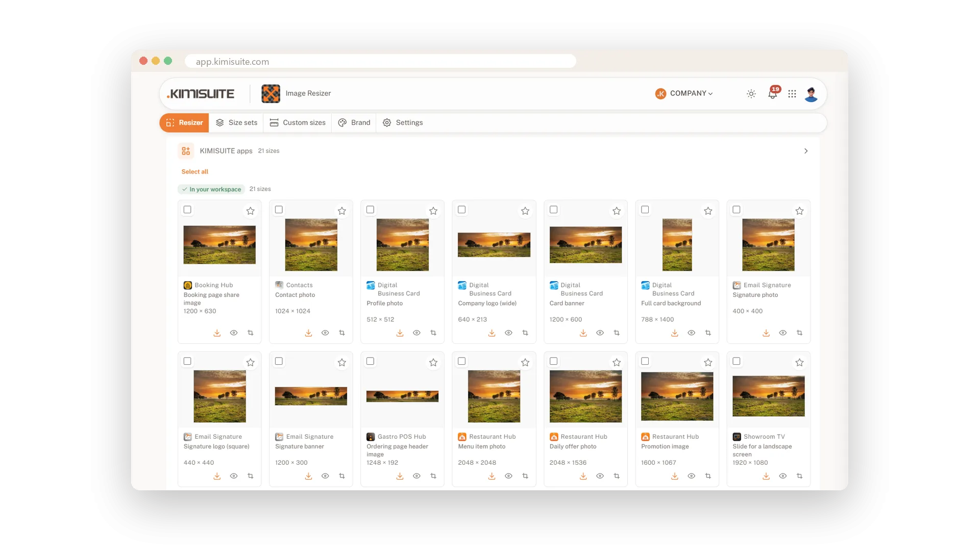Select the Company logo (wide) checkbox

(462, 210)
